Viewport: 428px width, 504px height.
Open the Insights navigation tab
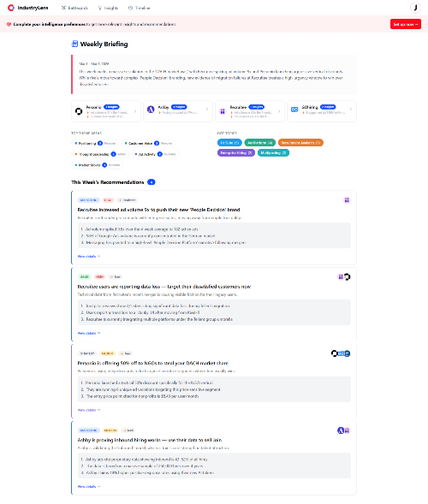[x=108, y=8]
